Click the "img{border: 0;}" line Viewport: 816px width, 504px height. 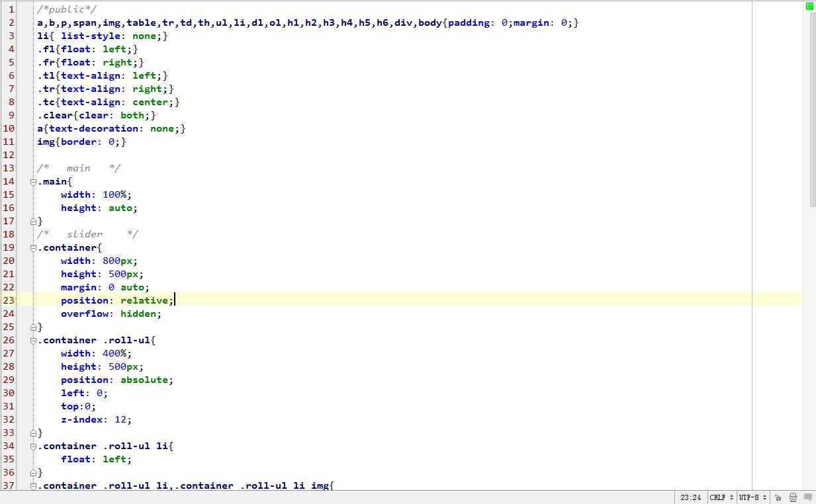click(x=81, y=142)
